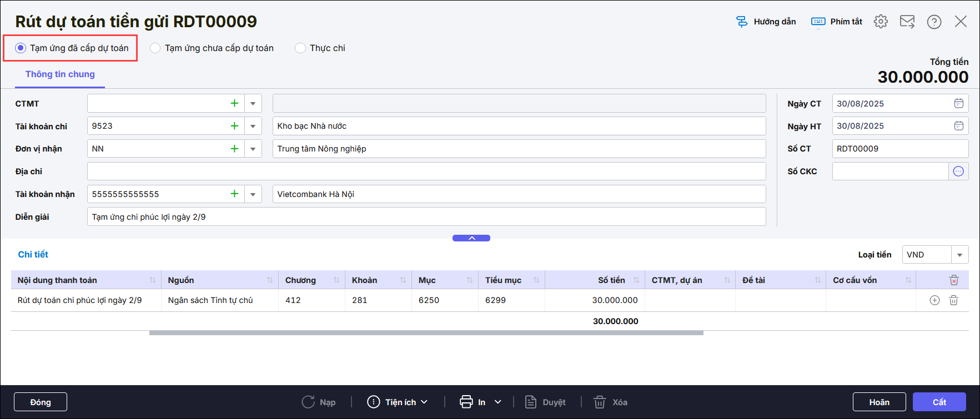Expand the Đơn vị nhận dropdown

[253, 149]
